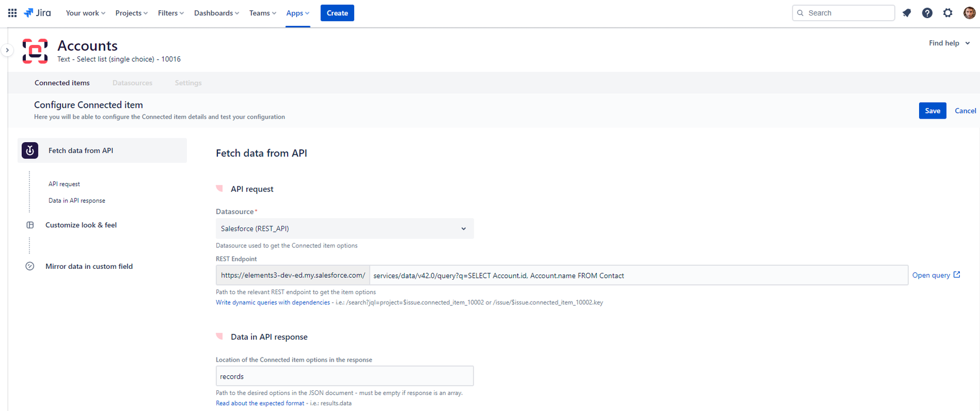Click the Open query link
This screenshot has width=980, height=411.
click(x=936, y=275)
